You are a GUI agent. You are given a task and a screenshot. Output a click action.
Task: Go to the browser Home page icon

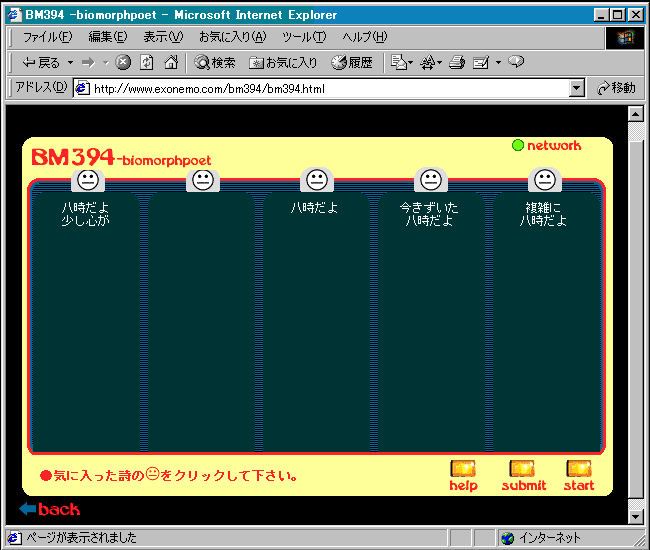pyautogui.click(x=171, y=62)
